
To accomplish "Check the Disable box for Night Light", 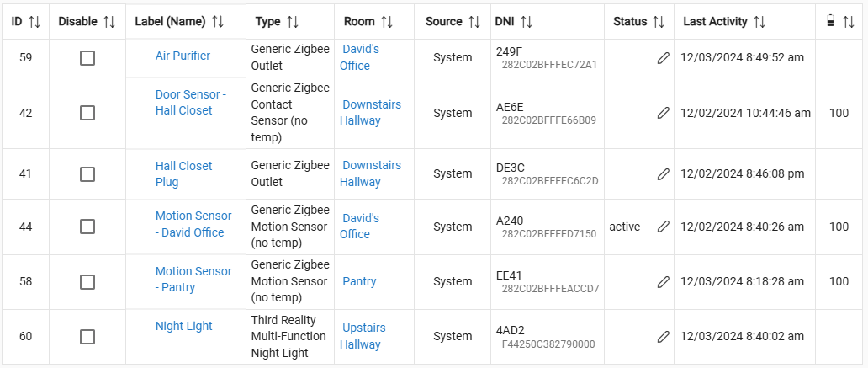I will click(x=87, y=337).
